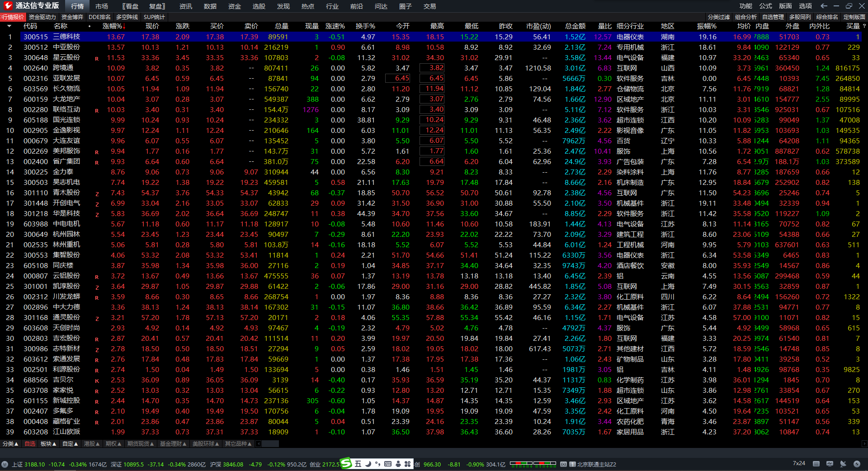Switch to 多空阵线 view
The height and width of the screenshot is (471, 868).
pos(127,17)
